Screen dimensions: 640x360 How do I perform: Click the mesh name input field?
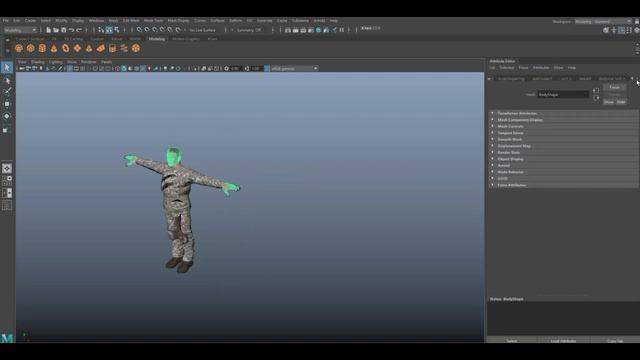[x=563, y=95]
